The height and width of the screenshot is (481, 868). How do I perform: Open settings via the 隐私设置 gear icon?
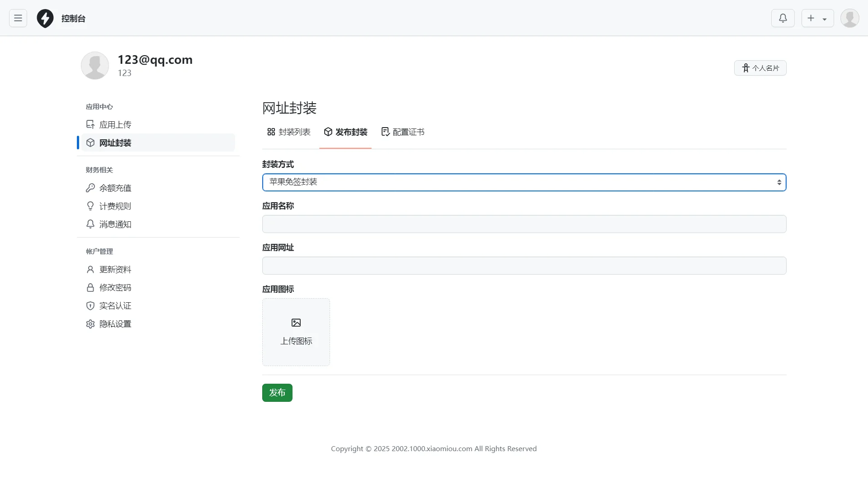[90, 324]
